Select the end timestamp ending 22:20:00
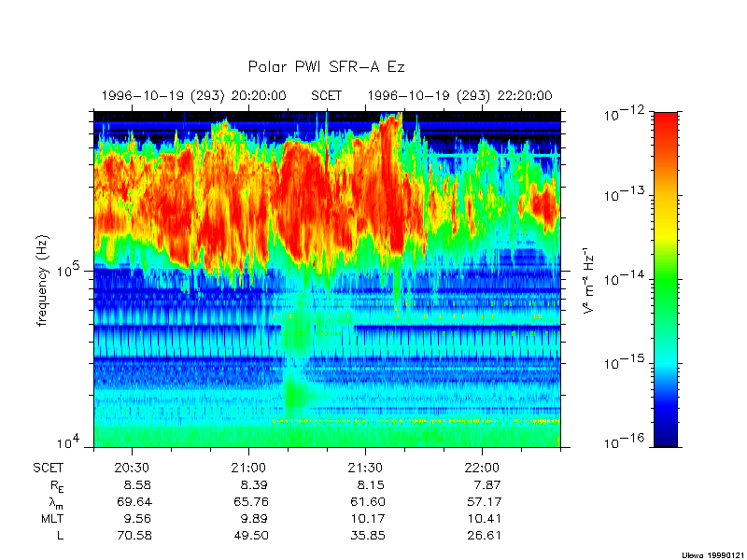Screen dimensions: 747x560 tap(459, 95)
